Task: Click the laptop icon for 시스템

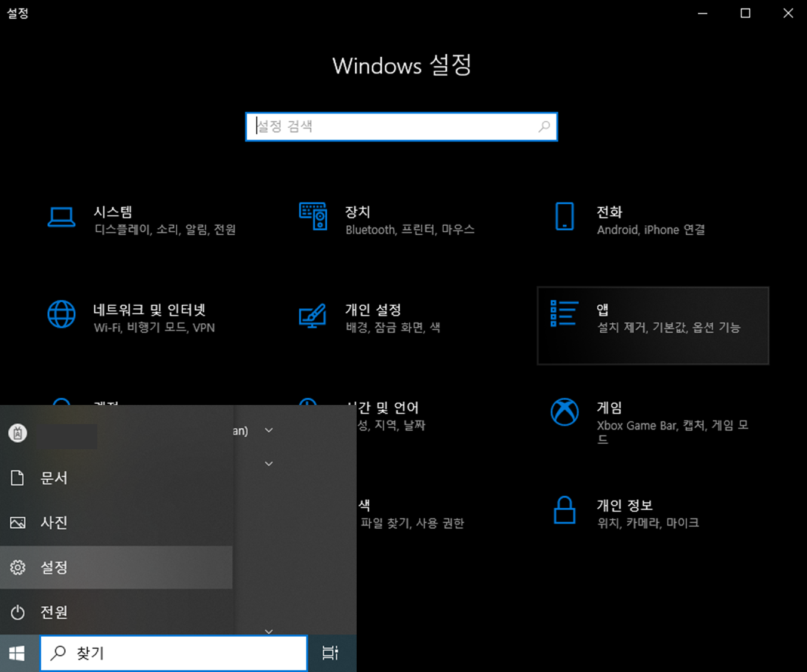Action: (x=62, y=217)
